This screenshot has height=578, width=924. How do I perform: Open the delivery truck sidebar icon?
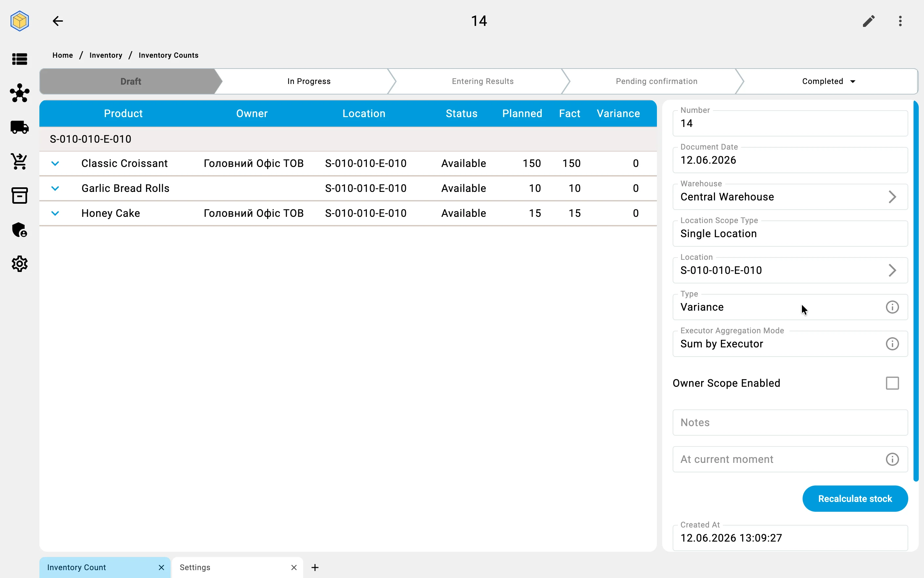click(x=19, y=127)
